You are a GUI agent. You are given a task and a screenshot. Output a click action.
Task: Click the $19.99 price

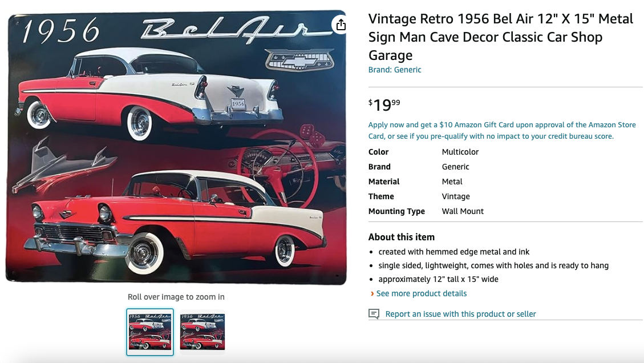tap(384, 104)
